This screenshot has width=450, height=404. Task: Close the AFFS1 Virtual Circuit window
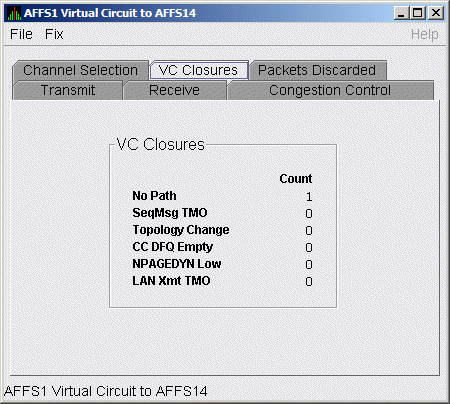[x=436, y=13]
